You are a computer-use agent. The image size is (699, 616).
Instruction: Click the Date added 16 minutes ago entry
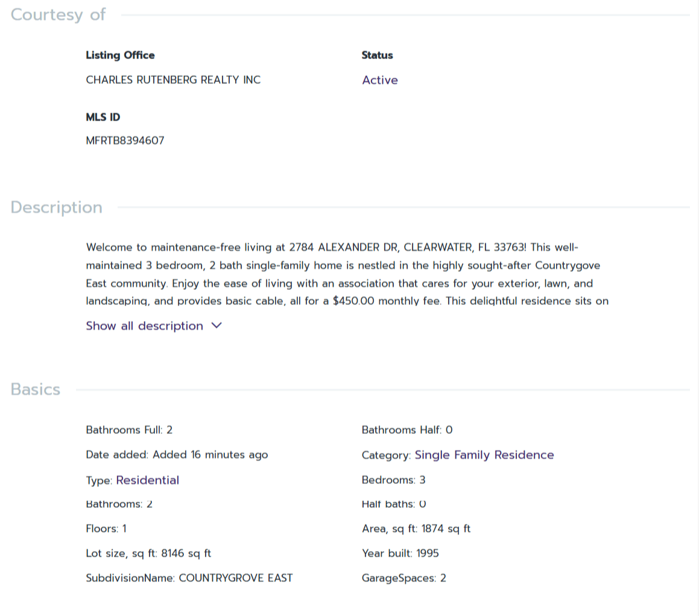[x=177, y=455]
